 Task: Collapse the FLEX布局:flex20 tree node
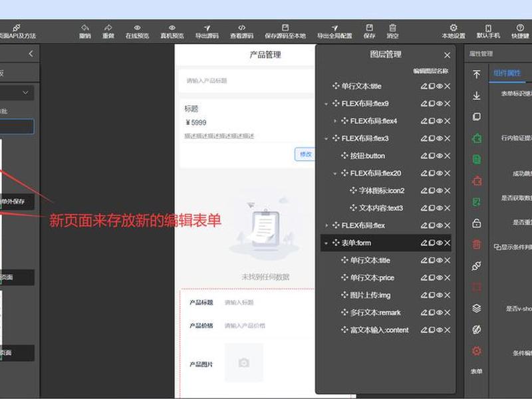(x=335, y=174)
